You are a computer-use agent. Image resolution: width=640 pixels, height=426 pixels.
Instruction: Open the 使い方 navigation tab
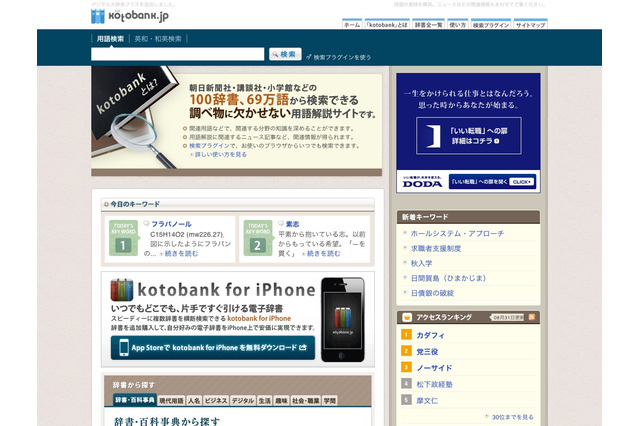tap(458, 24)
